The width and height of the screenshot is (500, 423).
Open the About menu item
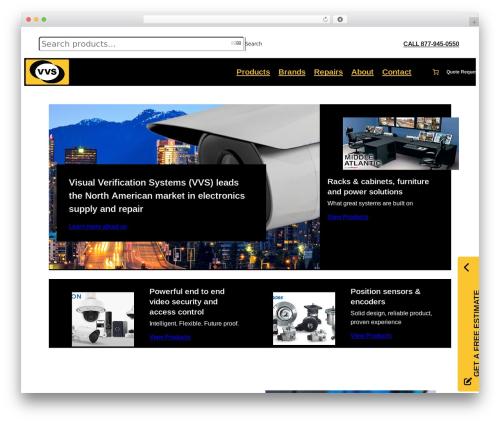[362, 72]
